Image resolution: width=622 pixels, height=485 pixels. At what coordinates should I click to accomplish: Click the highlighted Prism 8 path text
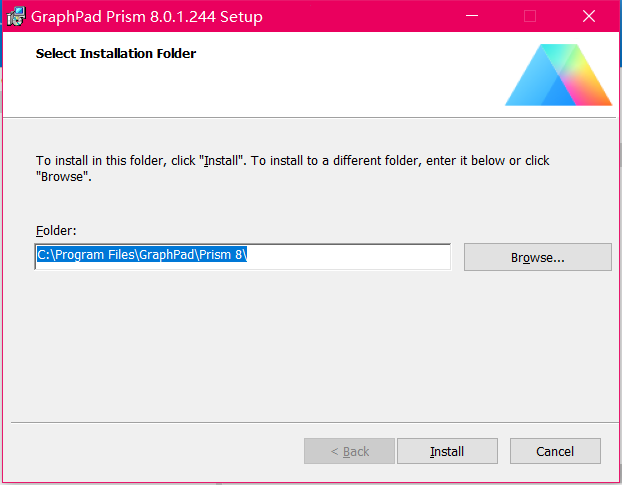pos(142,254)
